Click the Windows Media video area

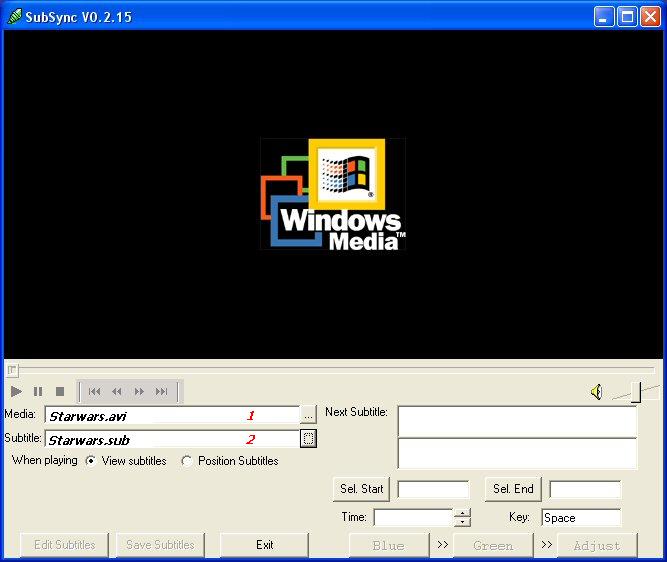pyautogui.click(x=333, y=194)
